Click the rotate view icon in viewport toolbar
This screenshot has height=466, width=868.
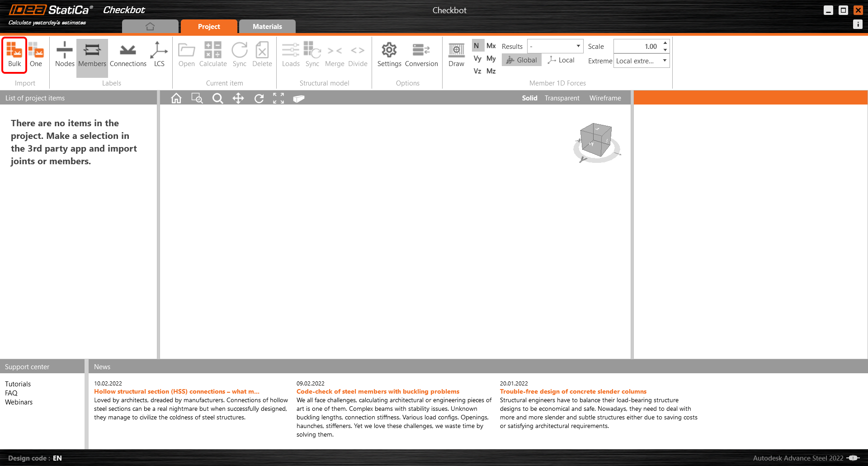[259, 98]
